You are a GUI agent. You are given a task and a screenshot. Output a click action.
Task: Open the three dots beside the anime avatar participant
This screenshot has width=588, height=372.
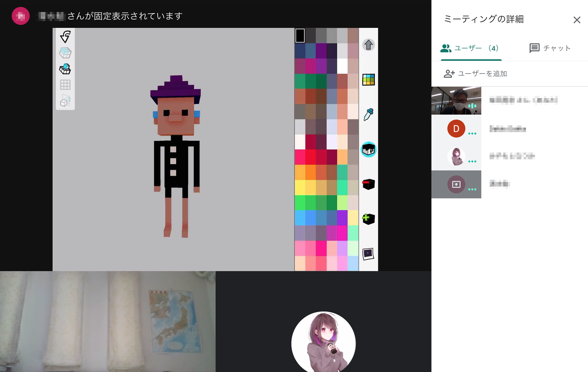click(472, 161)
